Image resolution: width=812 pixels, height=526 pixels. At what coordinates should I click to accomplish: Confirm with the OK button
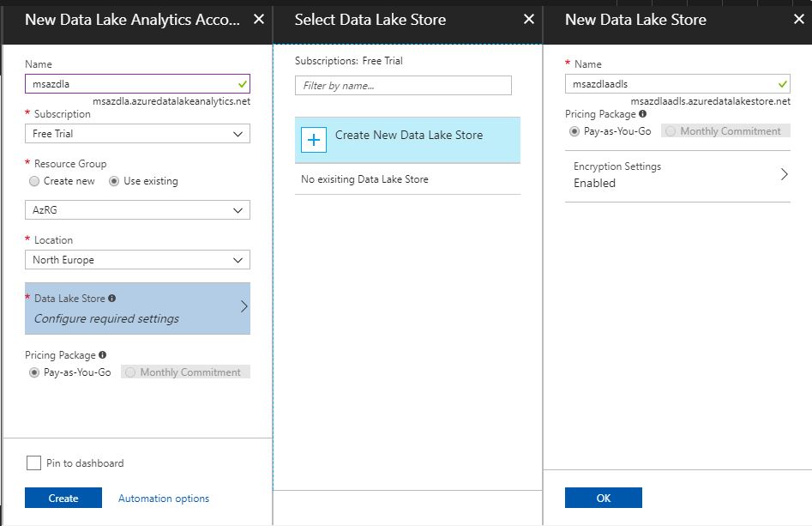[x=603, y=498]
